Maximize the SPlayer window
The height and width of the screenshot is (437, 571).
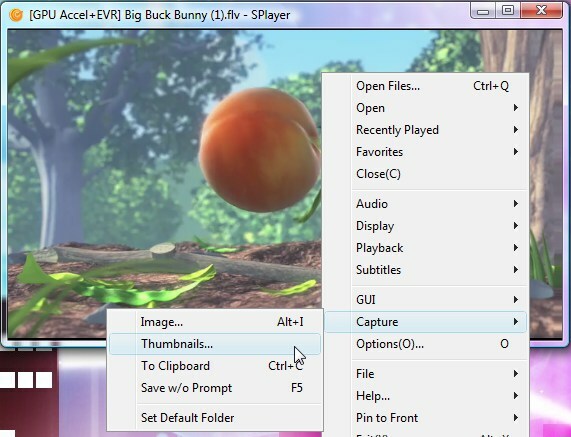pyautogui.click(x=508, y=11)
